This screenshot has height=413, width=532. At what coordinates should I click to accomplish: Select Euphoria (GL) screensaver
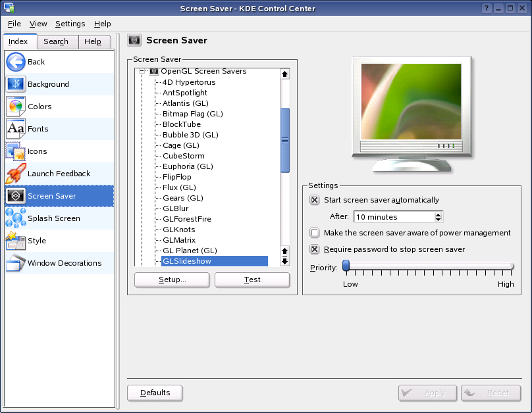[188, 166]
